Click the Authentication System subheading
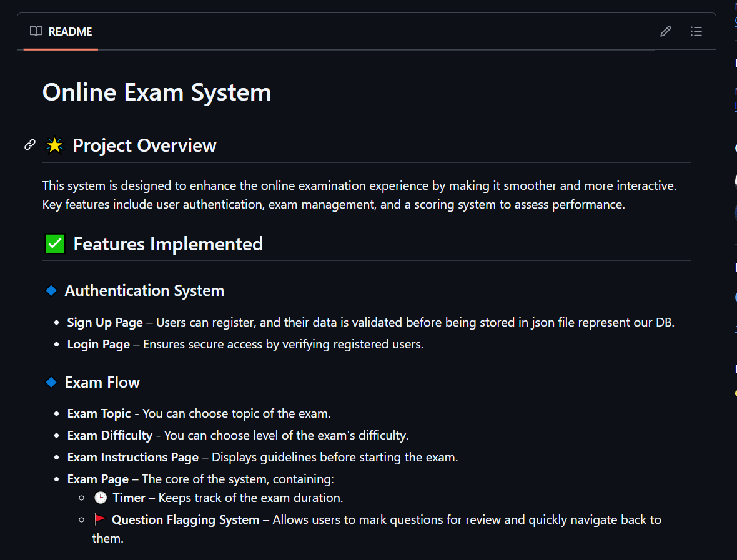Screen dimensions: 737x560 pyautogui.click(x=144, y=290)
